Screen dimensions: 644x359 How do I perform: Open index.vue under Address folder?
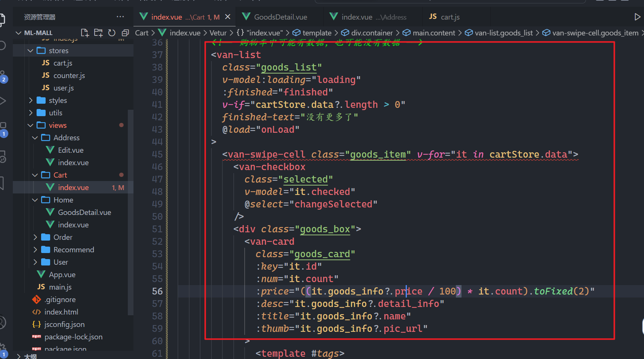(73, 163)
